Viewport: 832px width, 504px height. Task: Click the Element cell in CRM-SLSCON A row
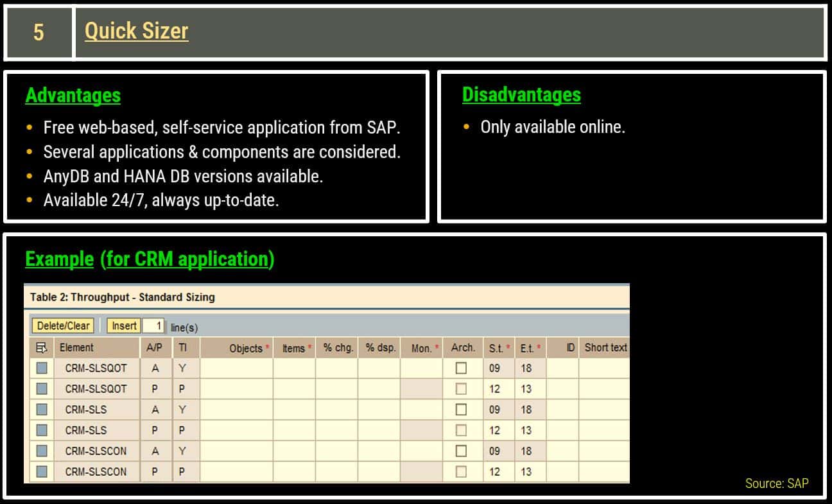tap(96, 451)
